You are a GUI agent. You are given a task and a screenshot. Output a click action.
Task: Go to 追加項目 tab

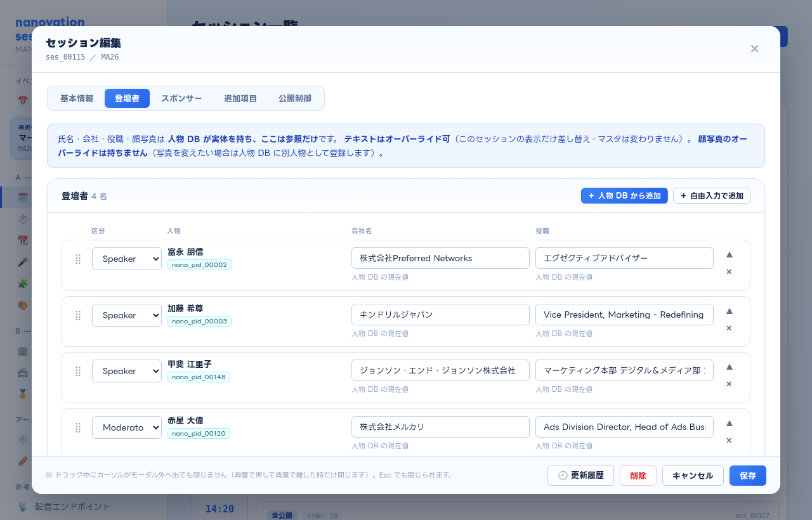tap(240, 98)
